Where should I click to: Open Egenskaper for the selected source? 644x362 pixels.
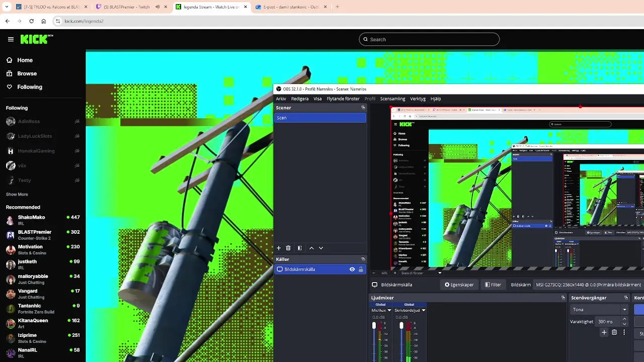click(x=459, y=285)
